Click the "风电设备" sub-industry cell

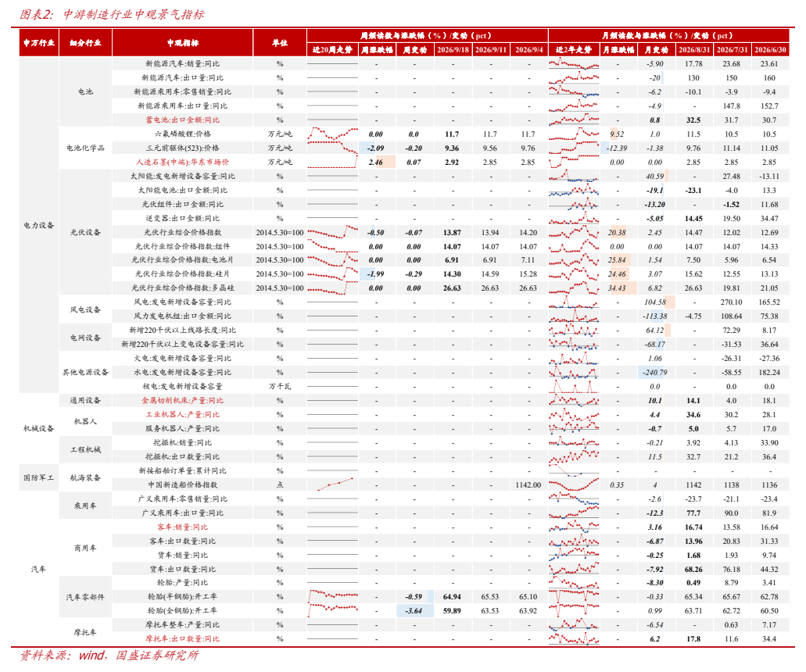(x=85, y=309)
